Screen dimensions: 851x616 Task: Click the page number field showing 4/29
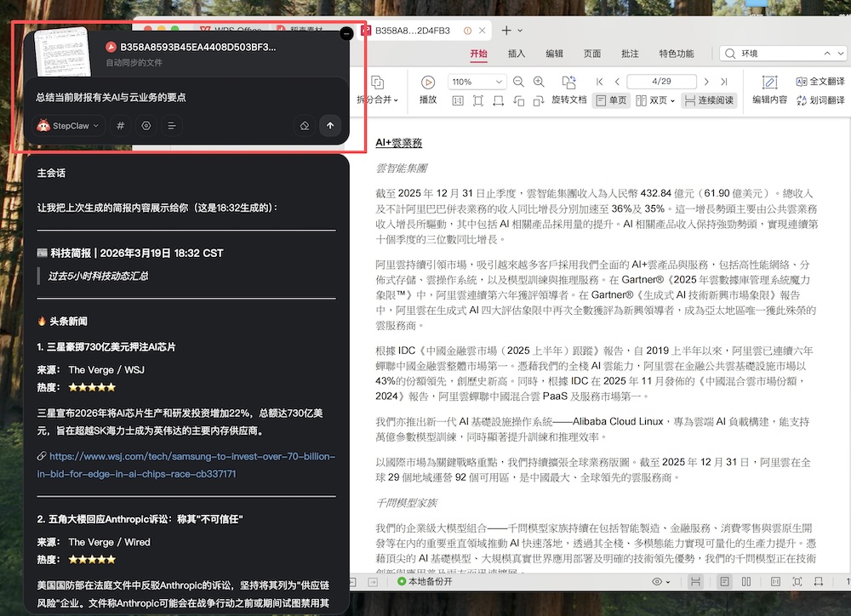(660, 82)
